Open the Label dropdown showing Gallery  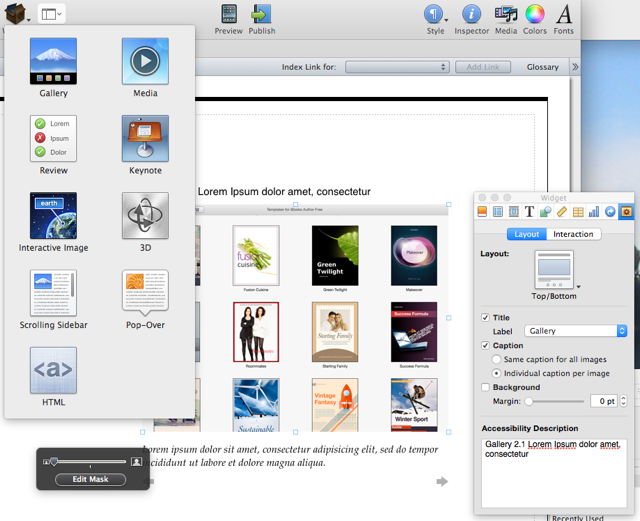point(576,331)
